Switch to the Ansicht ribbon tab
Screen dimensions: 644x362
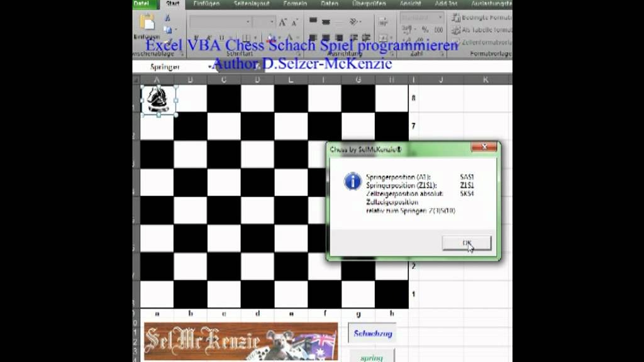click(410, 4)
